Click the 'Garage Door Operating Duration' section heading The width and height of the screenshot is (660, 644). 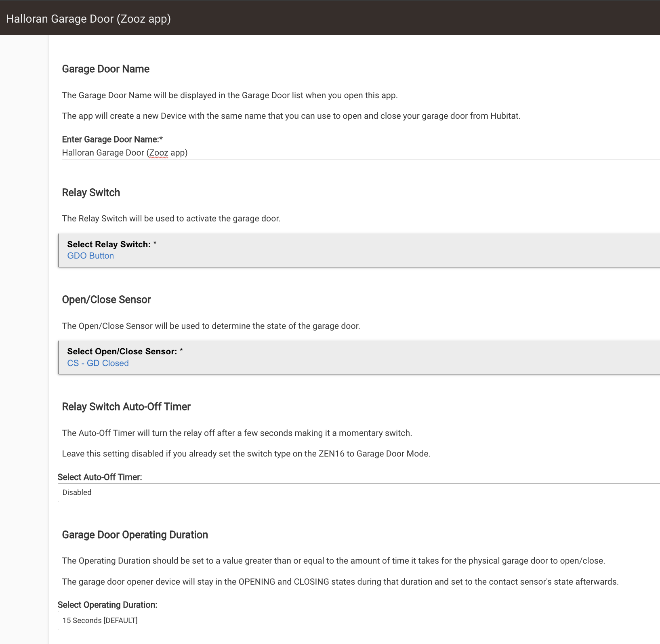[x=135, y=535]
